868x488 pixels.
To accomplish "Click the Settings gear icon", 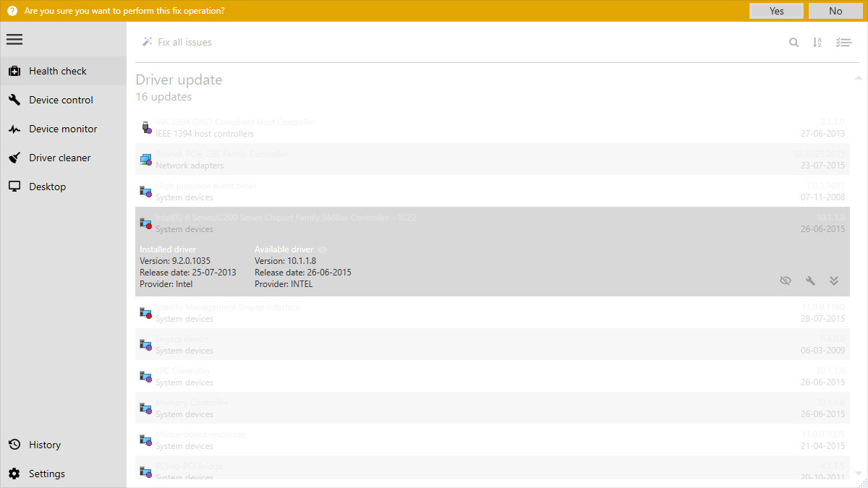I will pos(14,474).
